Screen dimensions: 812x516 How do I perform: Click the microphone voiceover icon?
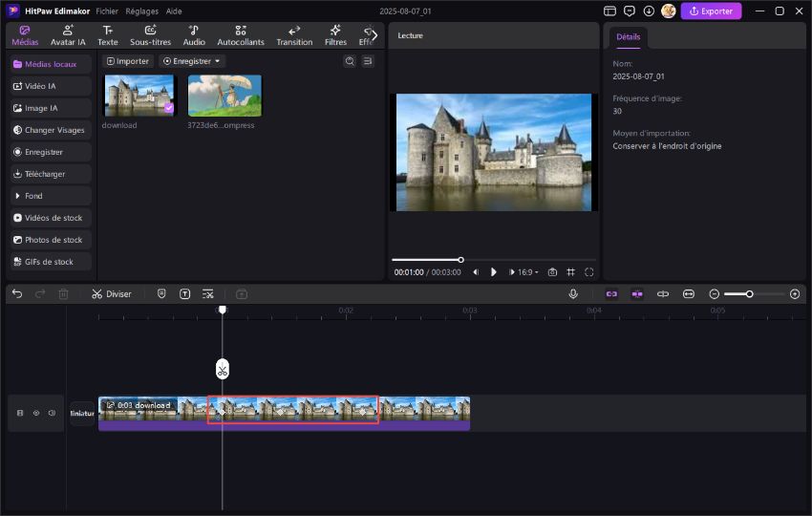[573, 293]
